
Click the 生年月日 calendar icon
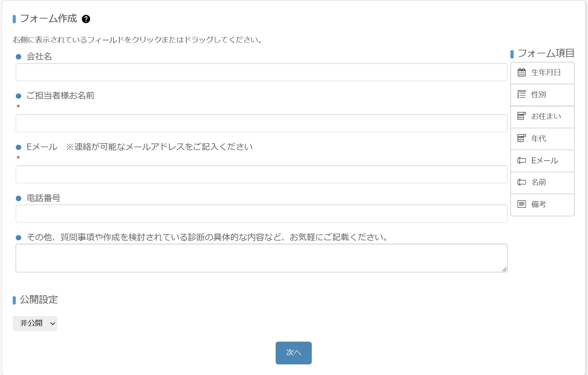click(x=522, y=73)
